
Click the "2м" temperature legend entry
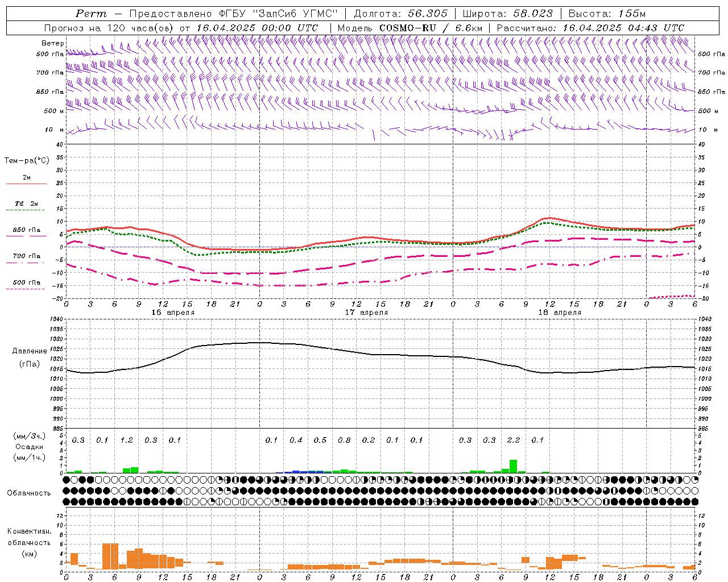click(27, 178)
